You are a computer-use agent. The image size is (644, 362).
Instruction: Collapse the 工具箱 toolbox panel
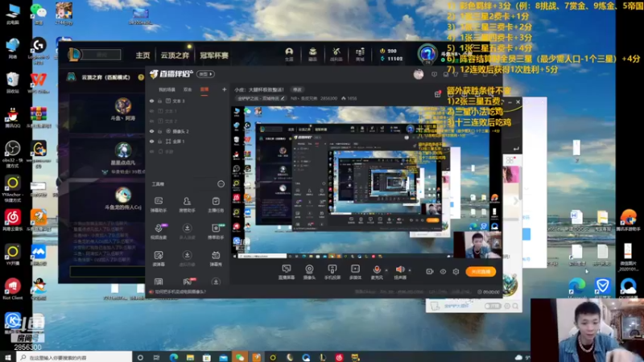coord(221,184)
